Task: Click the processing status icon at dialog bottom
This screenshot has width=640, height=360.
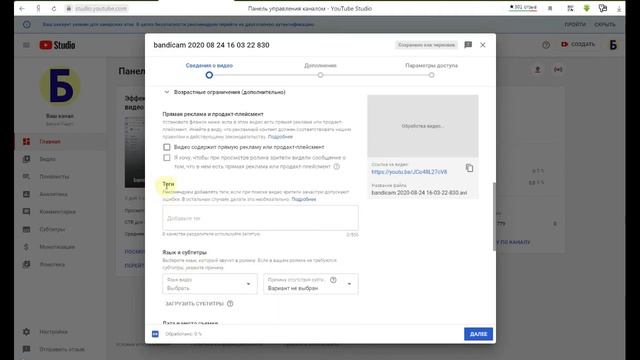Action: tap(155, 334)
